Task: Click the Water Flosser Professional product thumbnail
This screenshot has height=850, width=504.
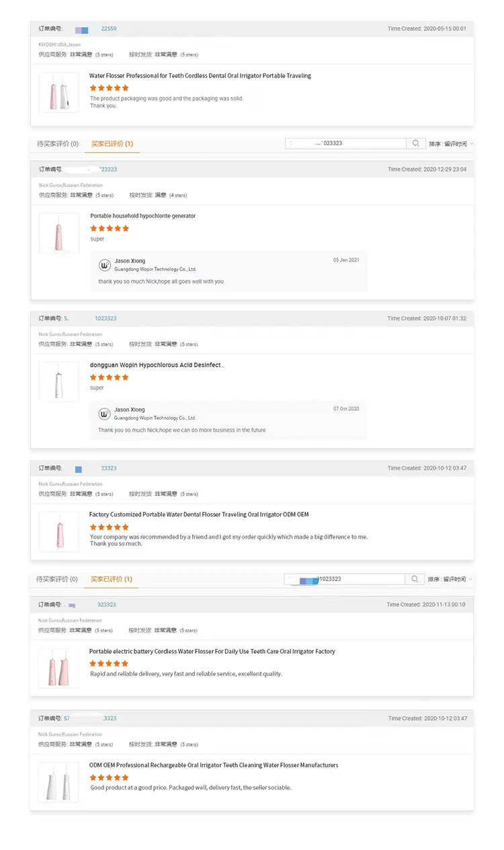Action: [x=59, y=93]
